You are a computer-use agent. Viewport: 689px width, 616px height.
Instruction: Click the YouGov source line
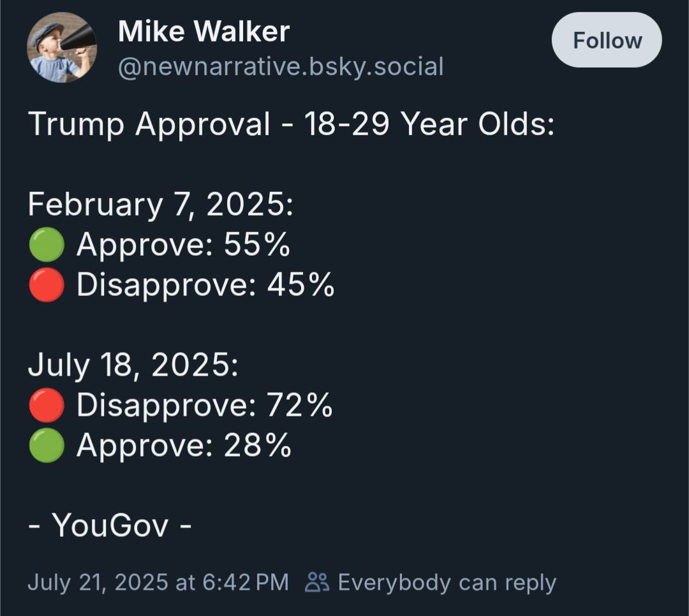(110, 525)
